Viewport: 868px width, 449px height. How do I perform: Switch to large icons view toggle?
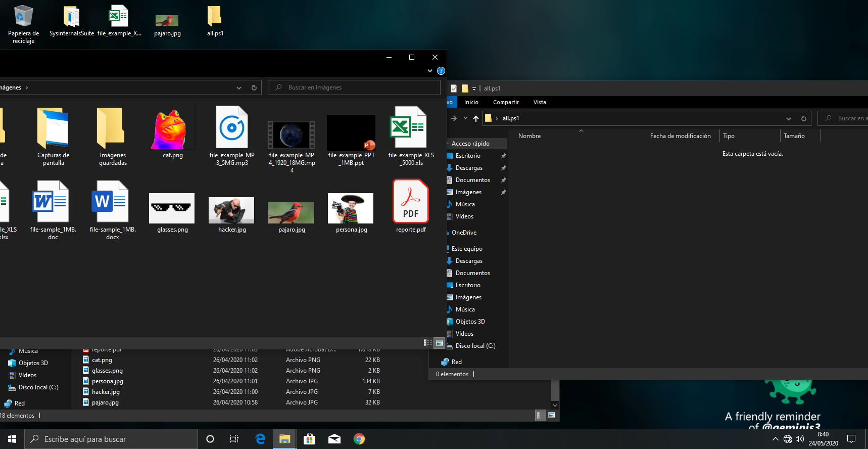440,343
